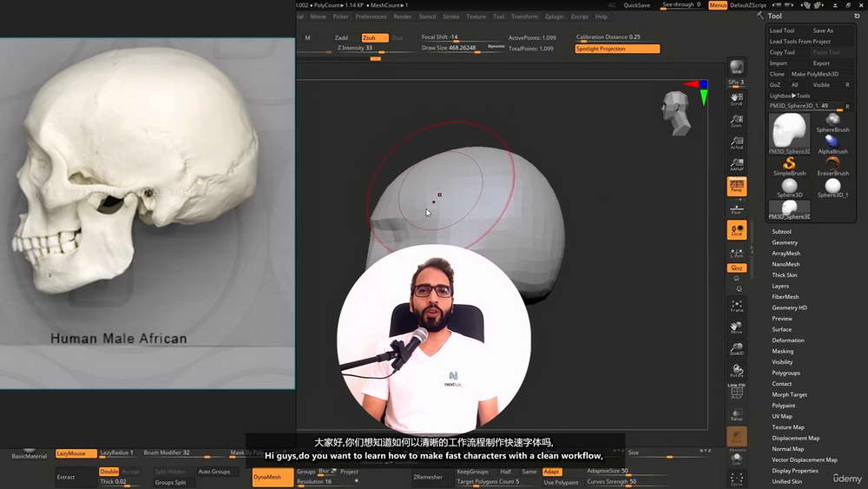Select the Zoom canvas icon
Screen dimensions: 868x489
click(x=736, y=121)
